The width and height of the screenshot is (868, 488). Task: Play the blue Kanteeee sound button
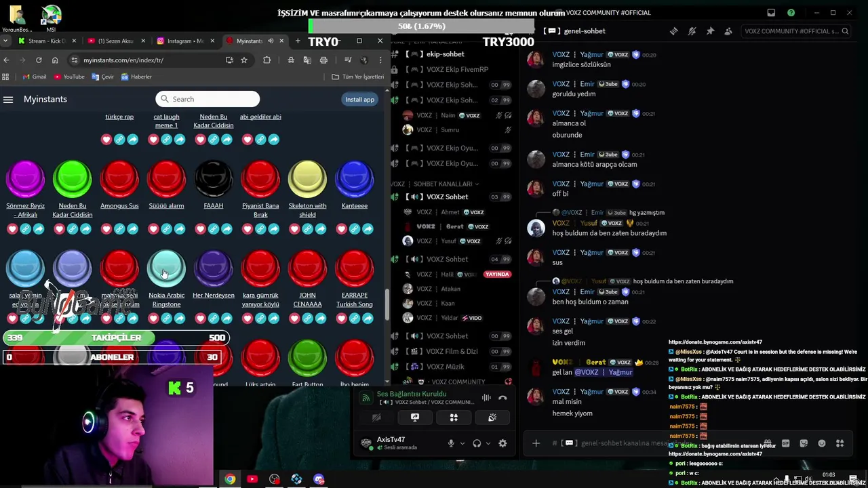click(x=355, y=179)
